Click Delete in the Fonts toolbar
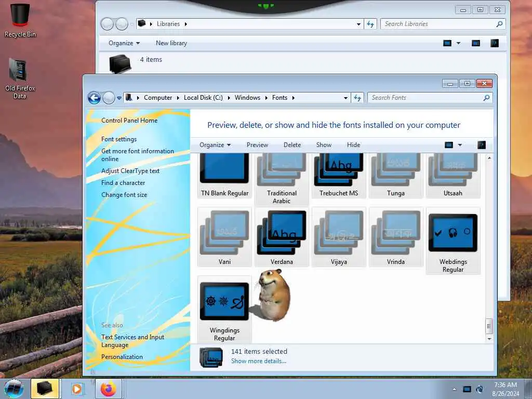 click(292, 145)
